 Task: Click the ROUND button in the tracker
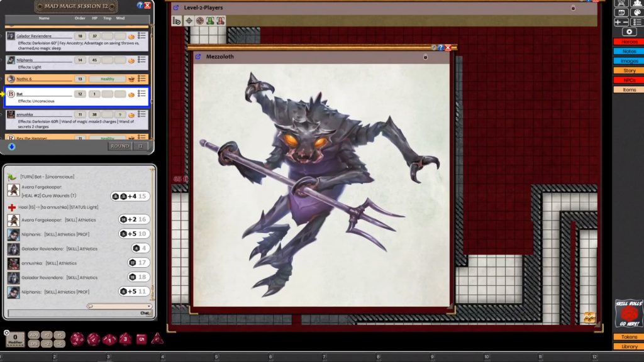(x=120, y=146)
